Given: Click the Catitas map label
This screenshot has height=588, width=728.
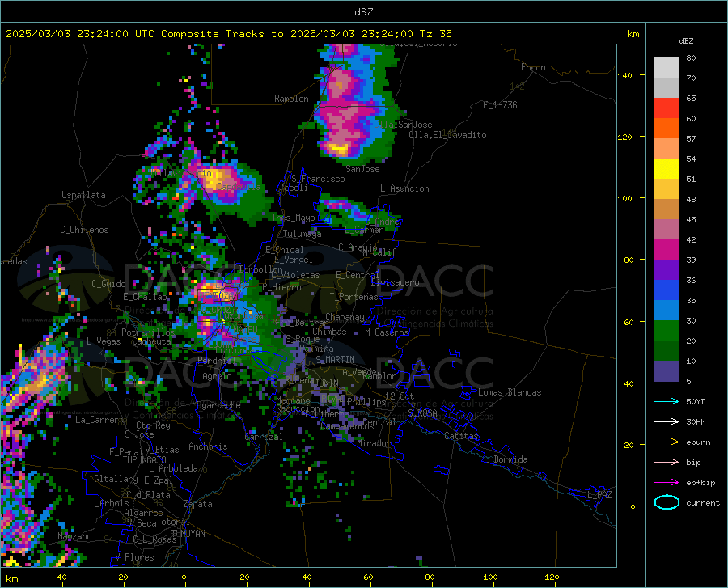Looking at the screenshot, I should point(462,436).
